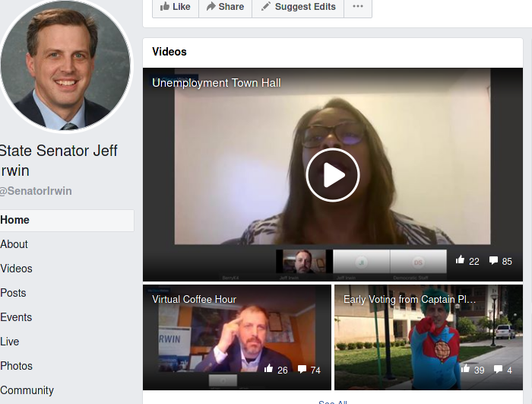This screenshot has height=404, width=532.
Task: Click the Suggest Edits button
Action: (x=298, y=7)
